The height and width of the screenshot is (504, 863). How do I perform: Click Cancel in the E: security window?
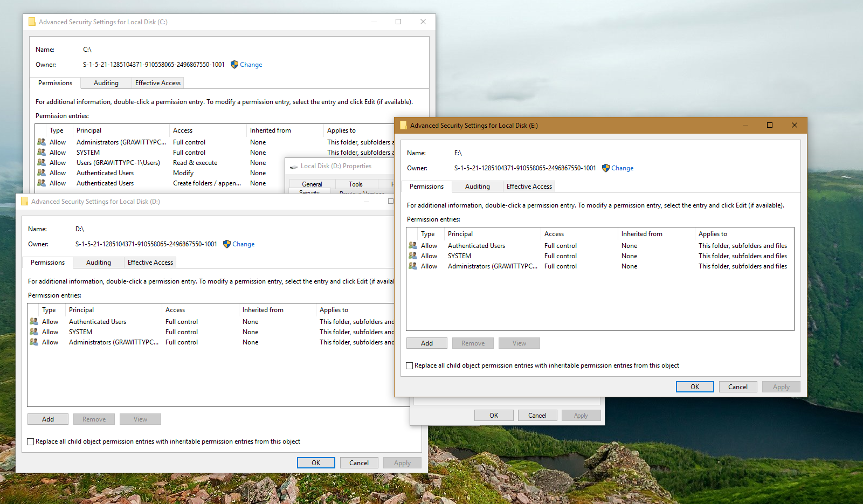(738, 387)
